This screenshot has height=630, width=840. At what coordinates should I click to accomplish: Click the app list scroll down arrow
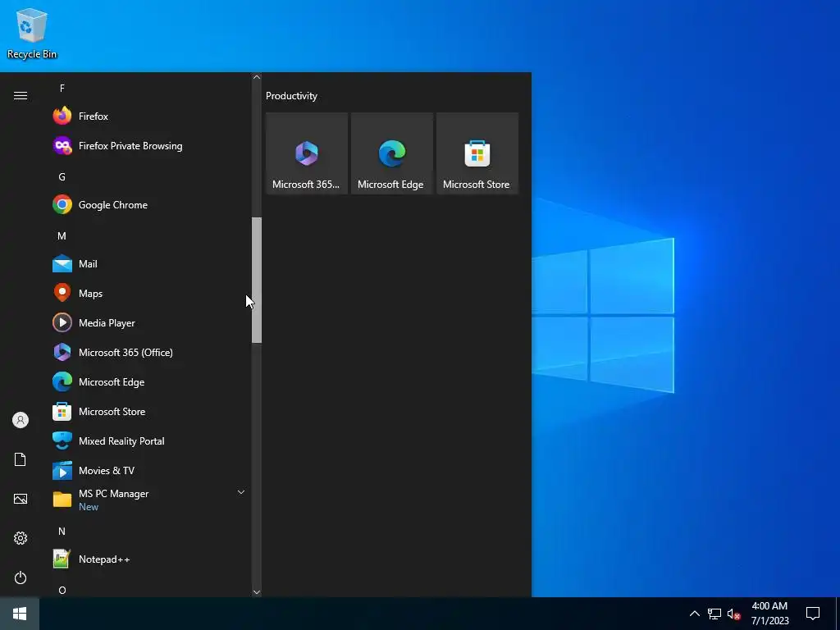click(x=257, y=592)
